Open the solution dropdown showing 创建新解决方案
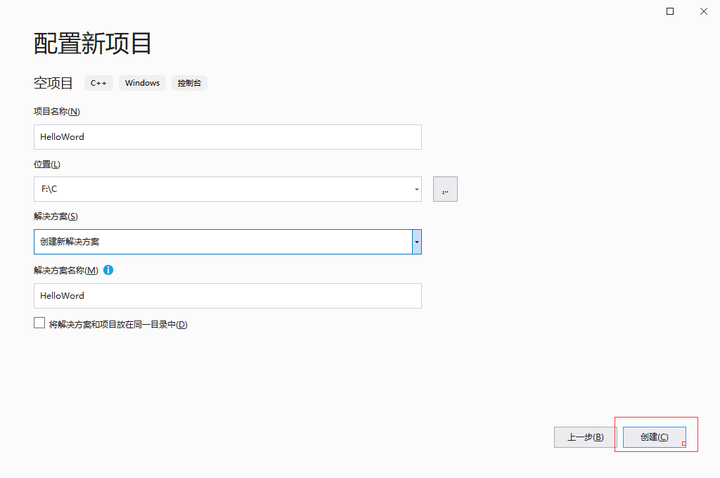Viewport: 720px width, 478px height. 227,242
